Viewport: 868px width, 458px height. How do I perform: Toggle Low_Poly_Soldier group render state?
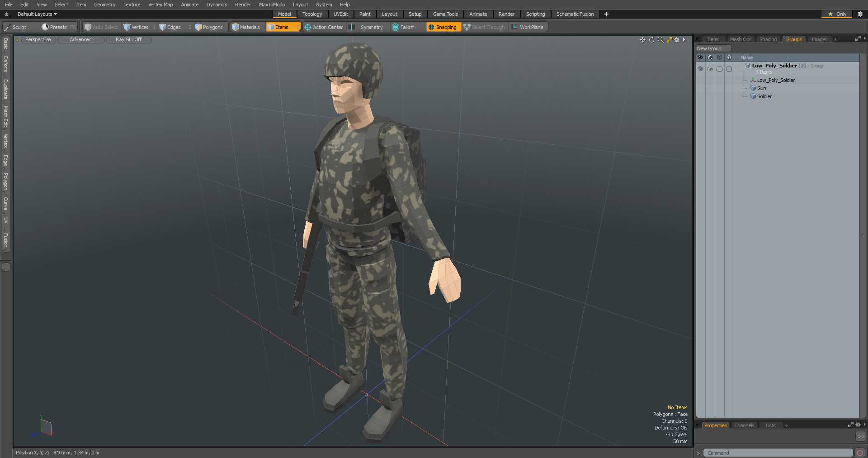(710, 69)
